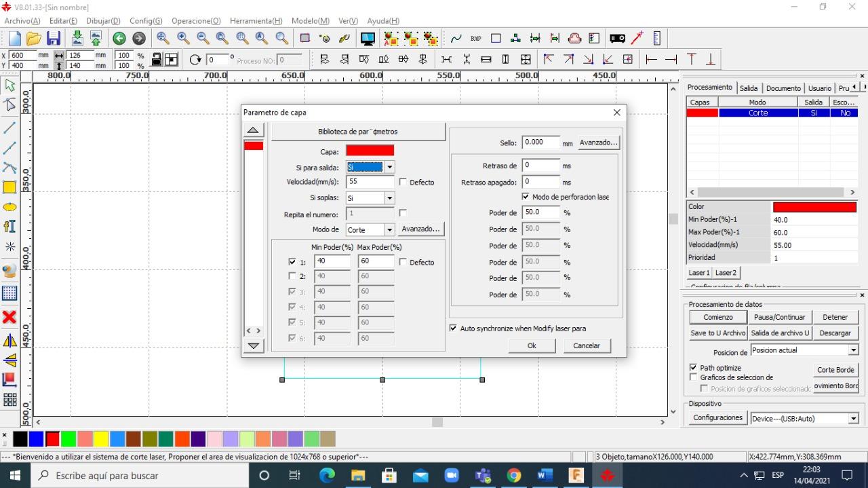This screenshot has height=488, width=868.
Task: Click the curve smoothing icon in the top toolbar
Action: tap(456, 39)
